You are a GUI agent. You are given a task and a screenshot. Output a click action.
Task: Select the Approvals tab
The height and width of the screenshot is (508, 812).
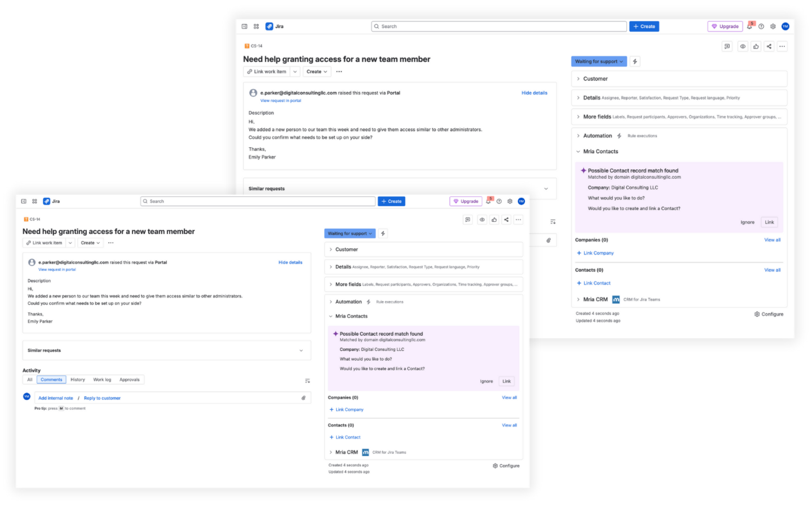pos(130,379)
